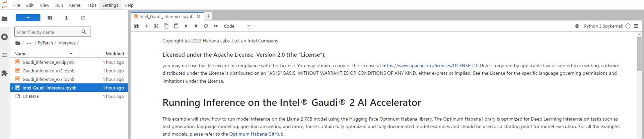Interrupt the kernel with the stop button

tap(196, 26)
